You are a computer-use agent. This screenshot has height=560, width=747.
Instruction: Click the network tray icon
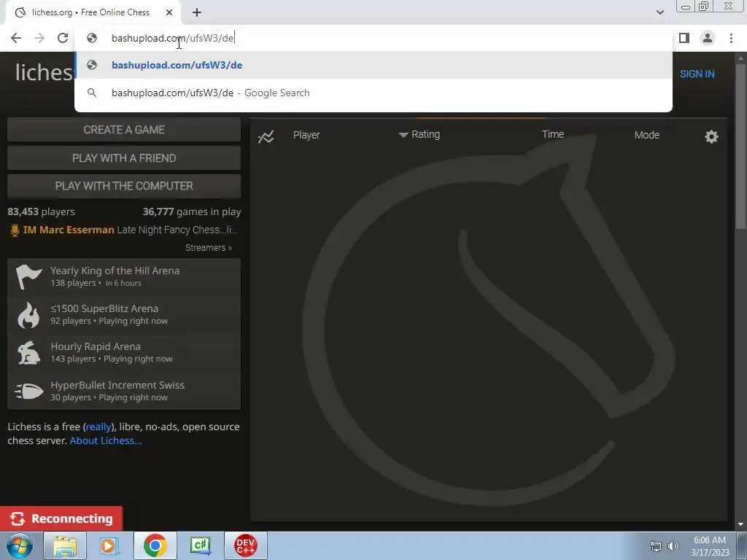656,546
